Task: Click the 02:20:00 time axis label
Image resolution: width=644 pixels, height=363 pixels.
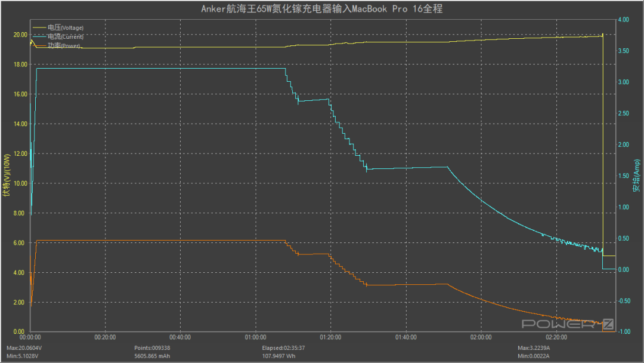Action: coord(556,337)
